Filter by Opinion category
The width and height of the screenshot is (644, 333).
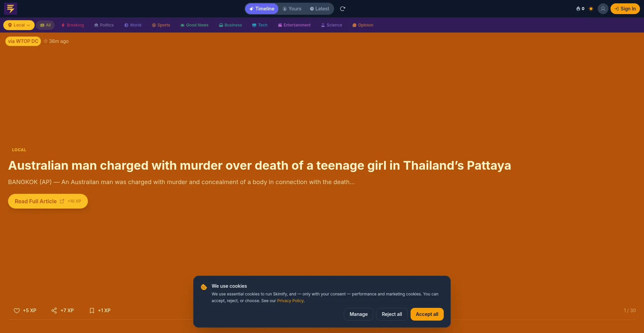click(x=363, y=25)
